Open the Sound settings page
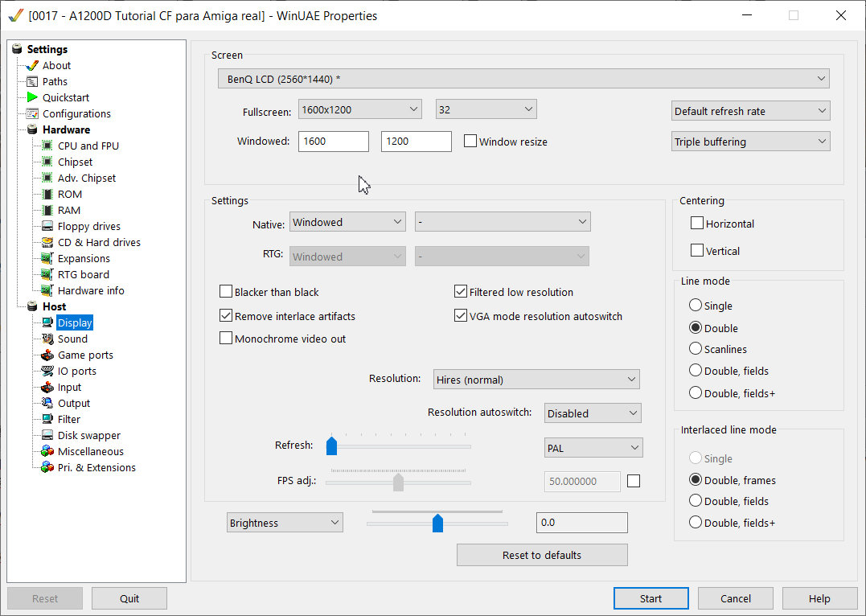This screenshot has height=616, width=866. click(73, 339)
